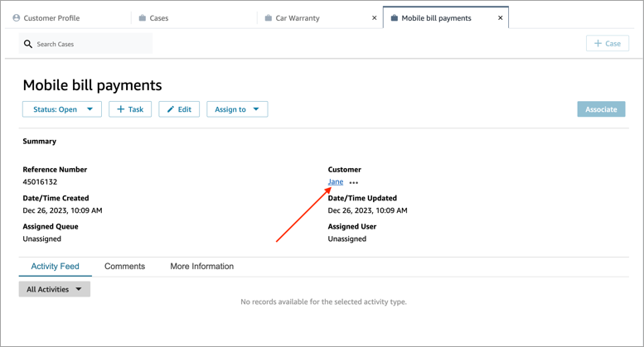Select the More Information tab
The width and height of the screenshot is (644, 347).
(201, 267)
